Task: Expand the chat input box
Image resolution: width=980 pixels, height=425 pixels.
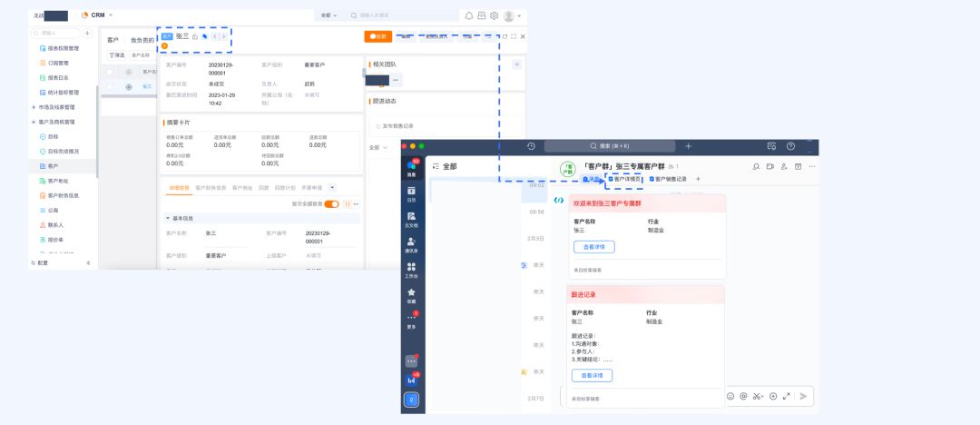Action: 786,396
